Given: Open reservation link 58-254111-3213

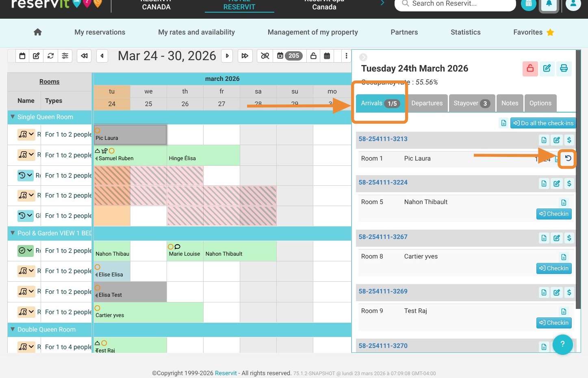Looking at the screenshot, I should [383, 139].
